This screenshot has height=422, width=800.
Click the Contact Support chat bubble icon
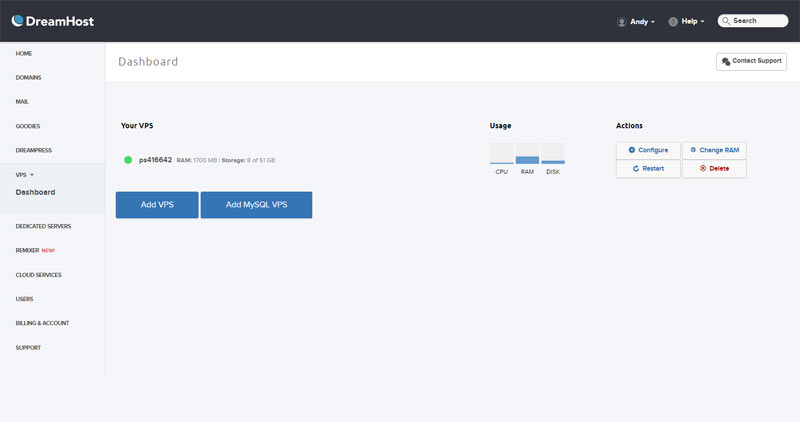726,61
